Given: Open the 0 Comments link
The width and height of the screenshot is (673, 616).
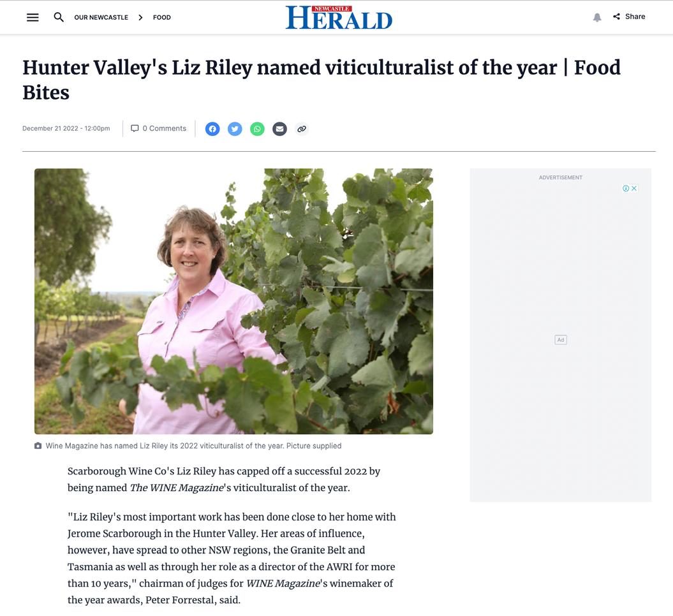Looking at the screenshot, I should tap(158, 128).
